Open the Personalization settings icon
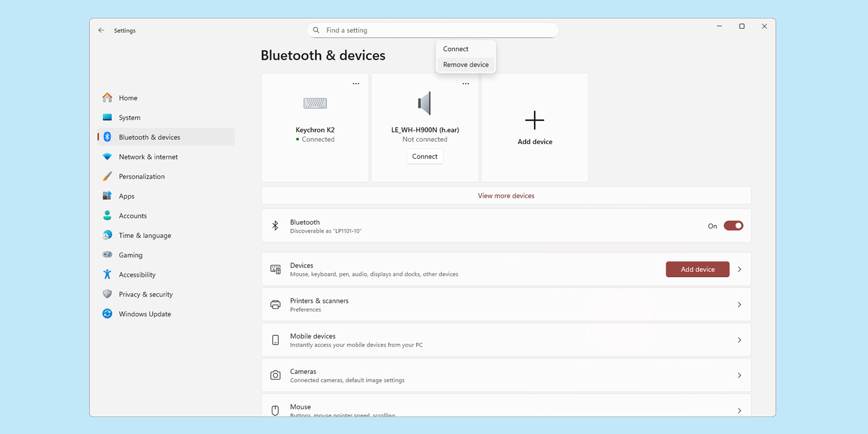Screen dimensions: 868x434 point(107,176)
